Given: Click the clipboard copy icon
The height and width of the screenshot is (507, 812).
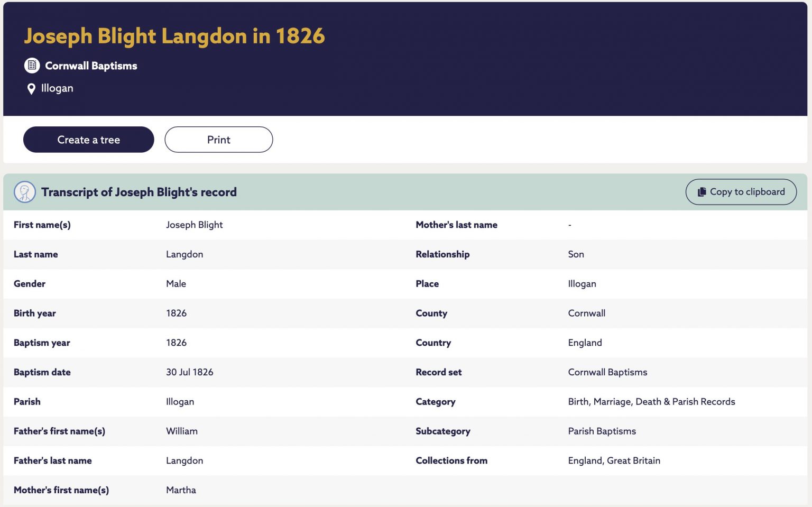Looking at the screenshot, I should pos(702,192).
